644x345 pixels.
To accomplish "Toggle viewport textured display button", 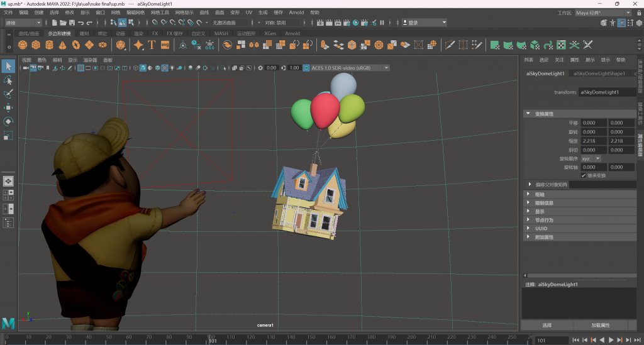I will click(165, 68).
